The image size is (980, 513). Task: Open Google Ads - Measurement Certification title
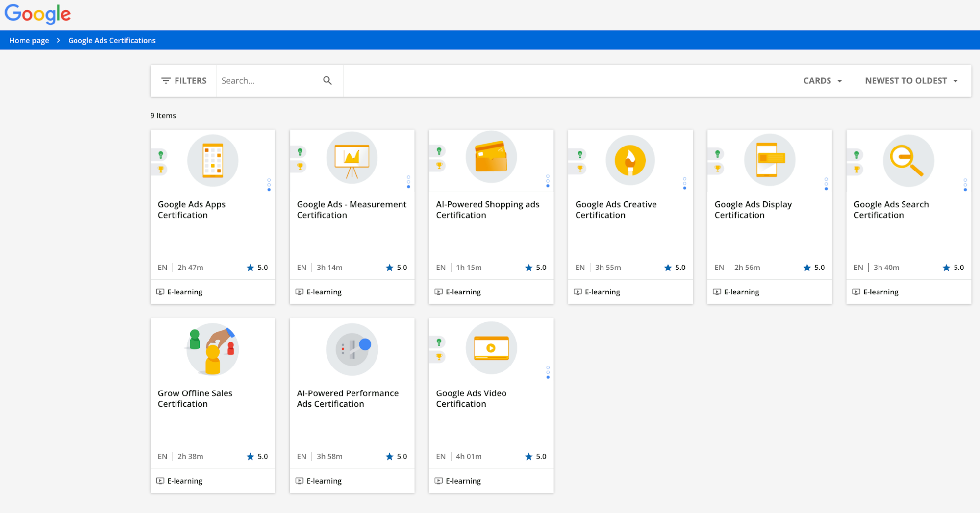point(352,210)
